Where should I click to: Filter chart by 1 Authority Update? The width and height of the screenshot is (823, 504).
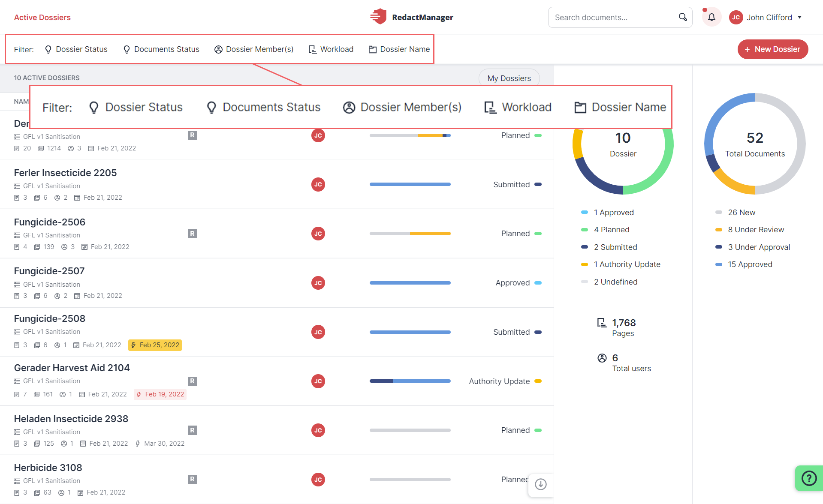pyautogui.click(x=621, y=264)
